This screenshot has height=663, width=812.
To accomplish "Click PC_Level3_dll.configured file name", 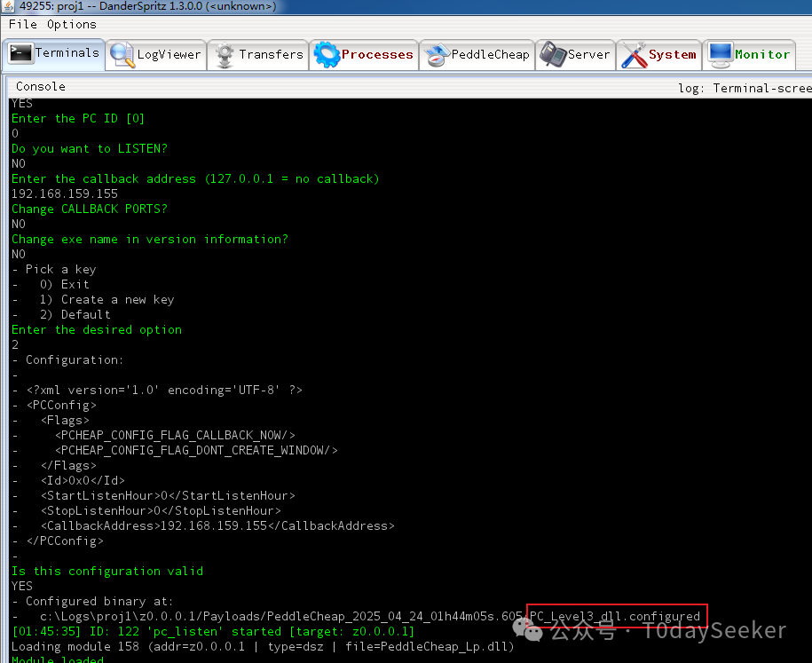I will [615, 616].
